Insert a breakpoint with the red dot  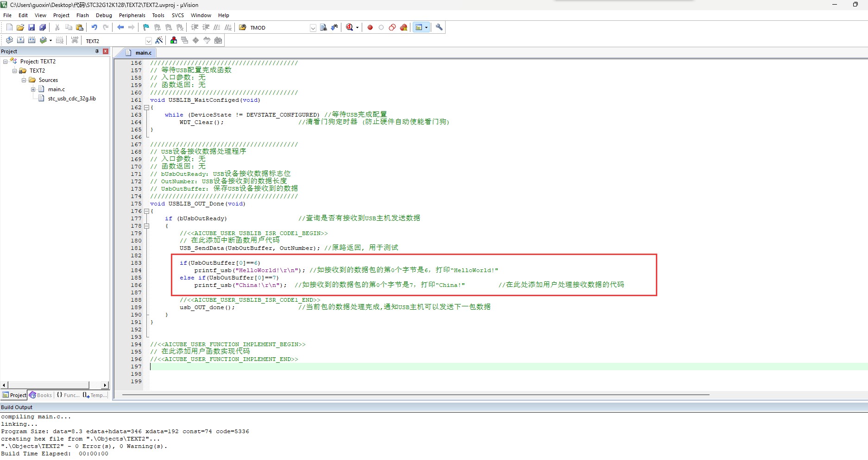[370, 28]
